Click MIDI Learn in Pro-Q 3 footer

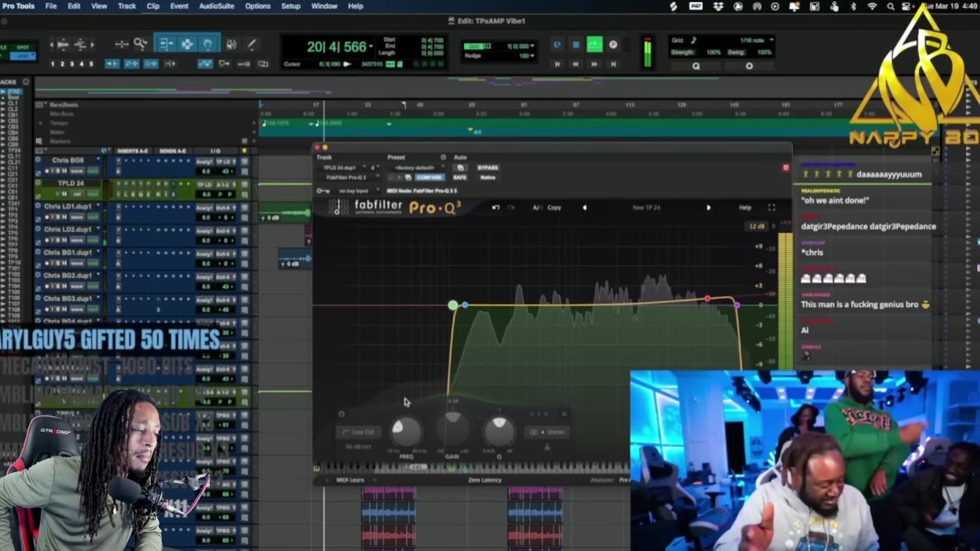[x=350, y=481]
